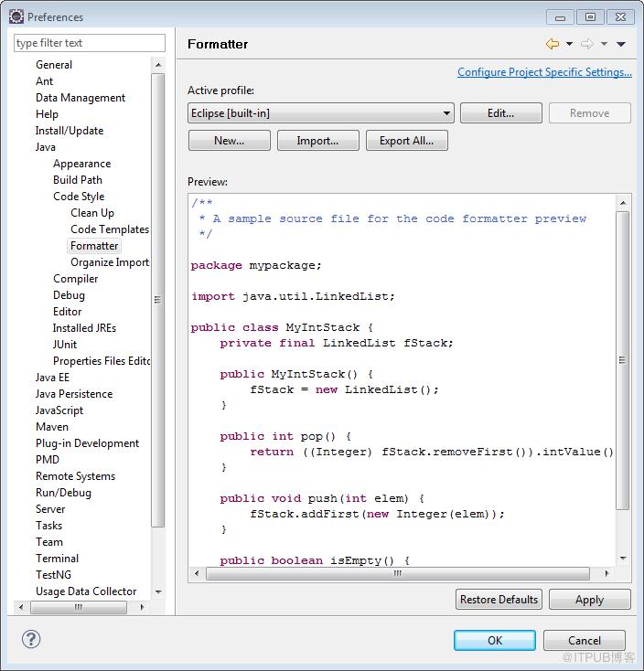Select Maven tree item

click(x=52, y=427)
